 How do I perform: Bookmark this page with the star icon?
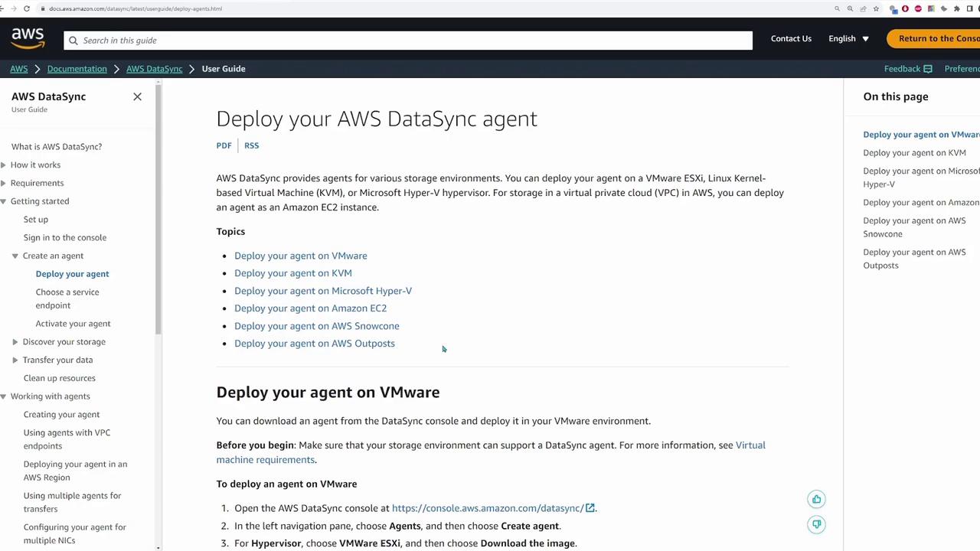[876, 8]
